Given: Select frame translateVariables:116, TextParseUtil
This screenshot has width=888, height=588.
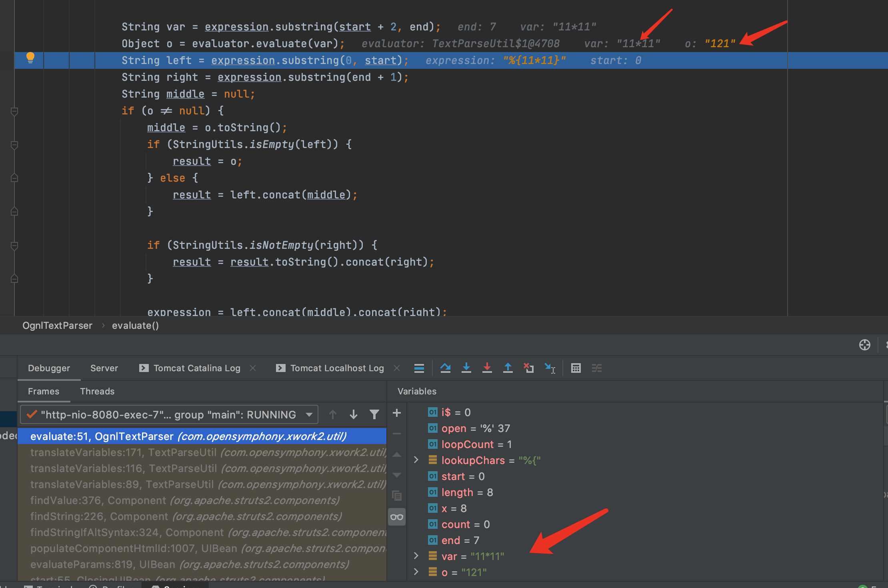Looking at the screenshot, I should pos(202,468).
